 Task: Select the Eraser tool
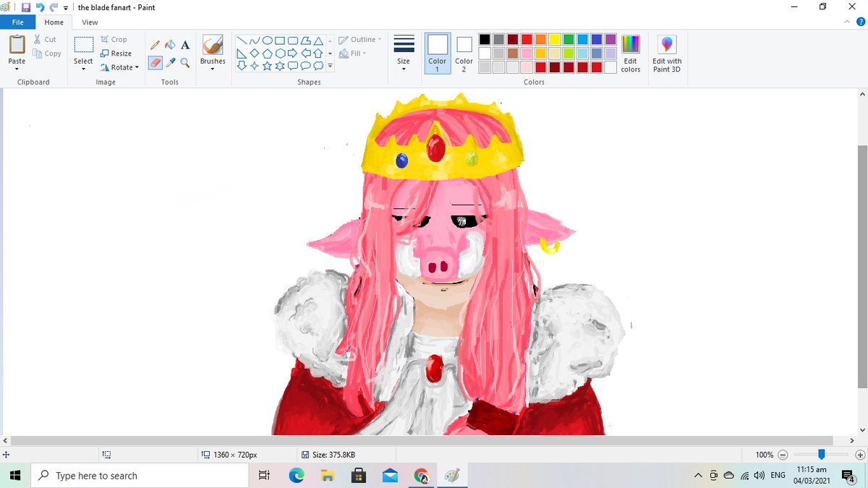tap(155, 63)
